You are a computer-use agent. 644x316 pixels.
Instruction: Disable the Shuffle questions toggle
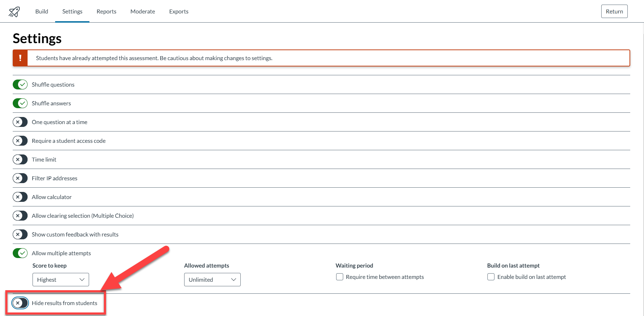coord(20,84)
